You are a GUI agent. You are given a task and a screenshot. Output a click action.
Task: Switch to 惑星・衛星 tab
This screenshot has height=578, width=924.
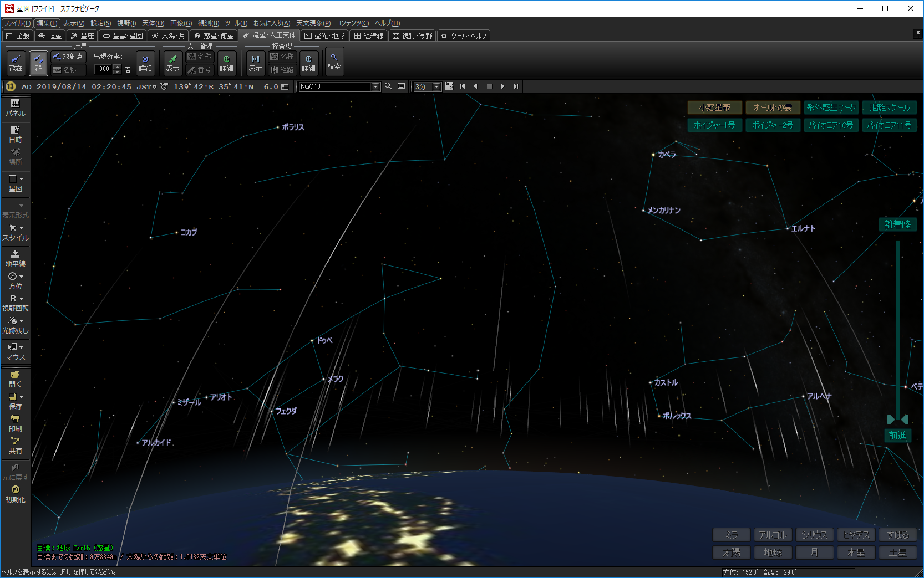214,35
